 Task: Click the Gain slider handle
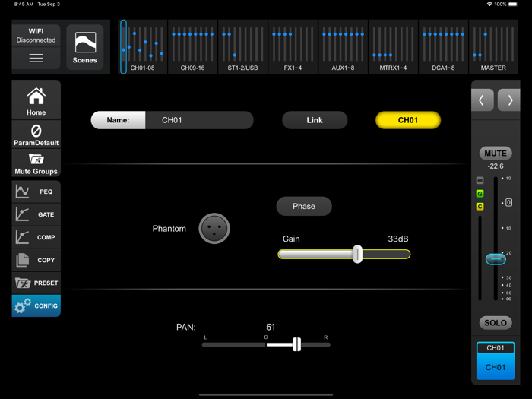coord(357,254)
